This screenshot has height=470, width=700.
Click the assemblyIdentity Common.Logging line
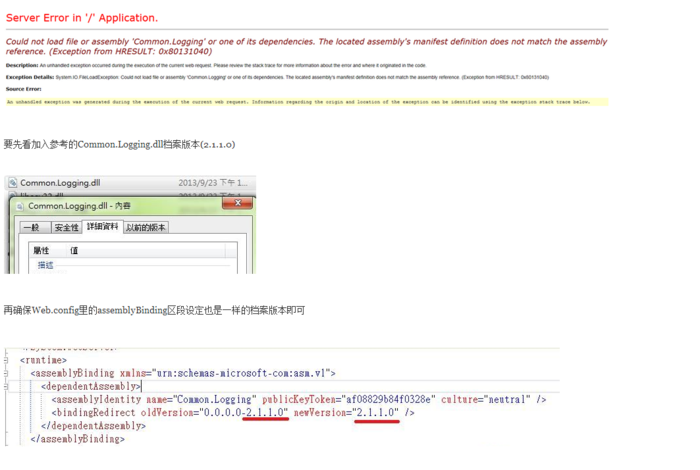299,399
